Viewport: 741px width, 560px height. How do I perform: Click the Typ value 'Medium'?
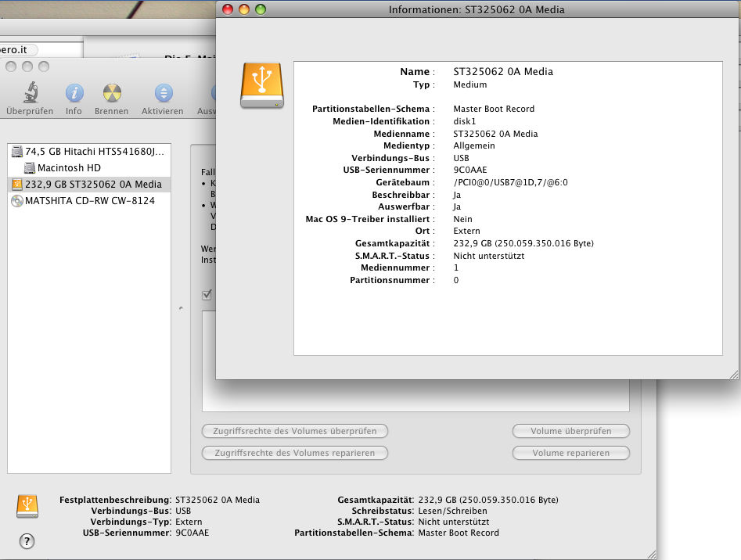pyautogui.click(x=469, y=84)
